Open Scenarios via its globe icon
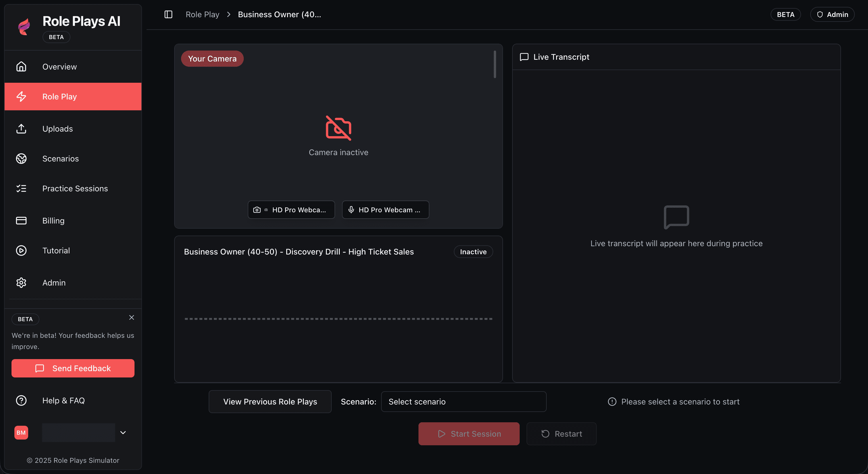Viewport: 868px width, 474px height. 21,159
